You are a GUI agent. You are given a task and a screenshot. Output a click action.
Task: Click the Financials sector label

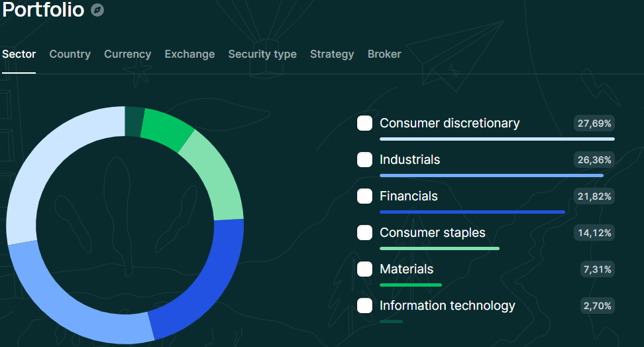409,196
